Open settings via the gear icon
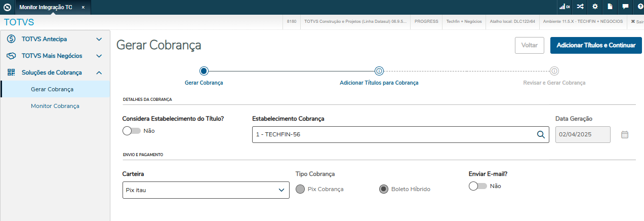Image resolution: width=644 pixels, height=221 pixels. [595, 7]
